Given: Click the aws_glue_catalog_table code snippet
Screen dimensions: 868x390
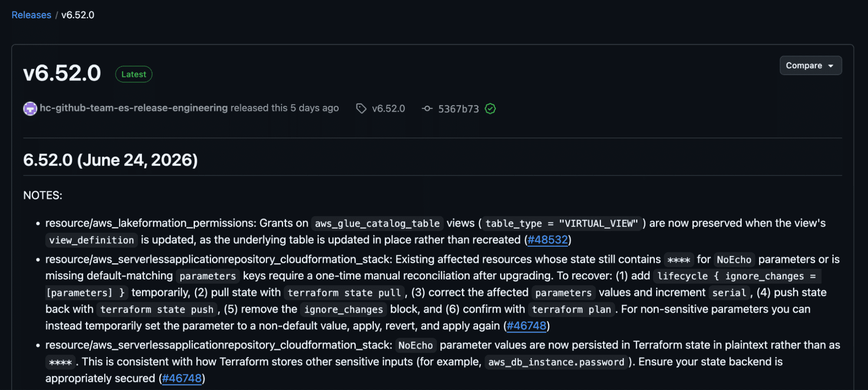Looking at the screenshot, I should point(377,223).
